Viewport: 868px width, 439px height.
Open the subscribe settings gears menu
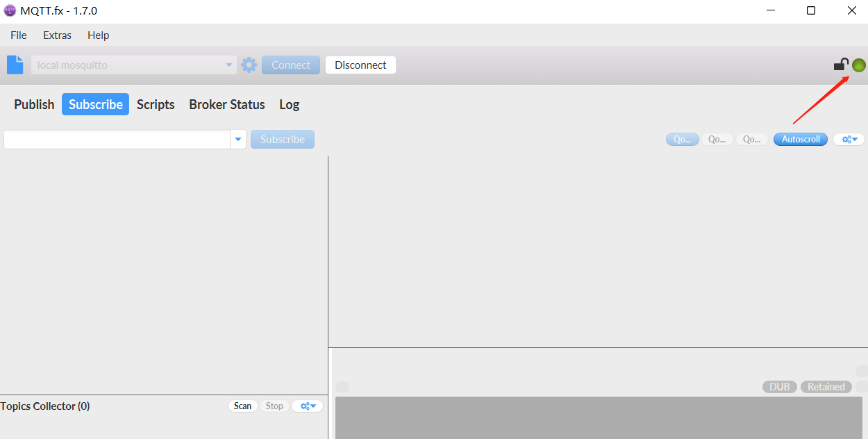coord(849,139)
